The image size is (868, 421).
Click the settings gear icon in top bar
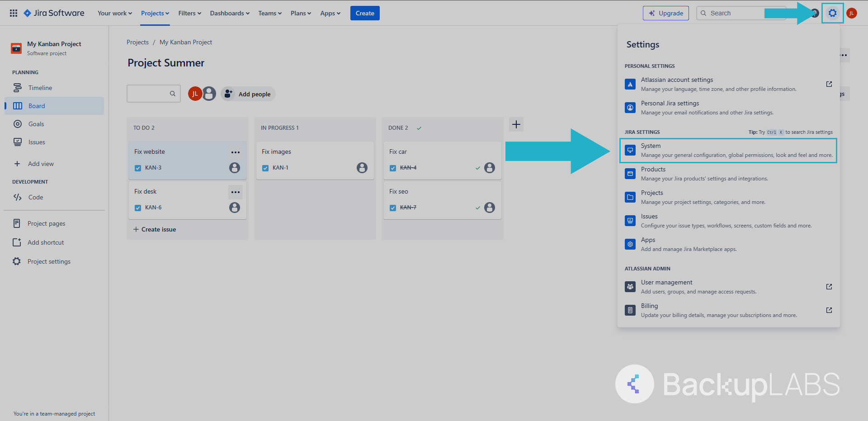[832, 13]
